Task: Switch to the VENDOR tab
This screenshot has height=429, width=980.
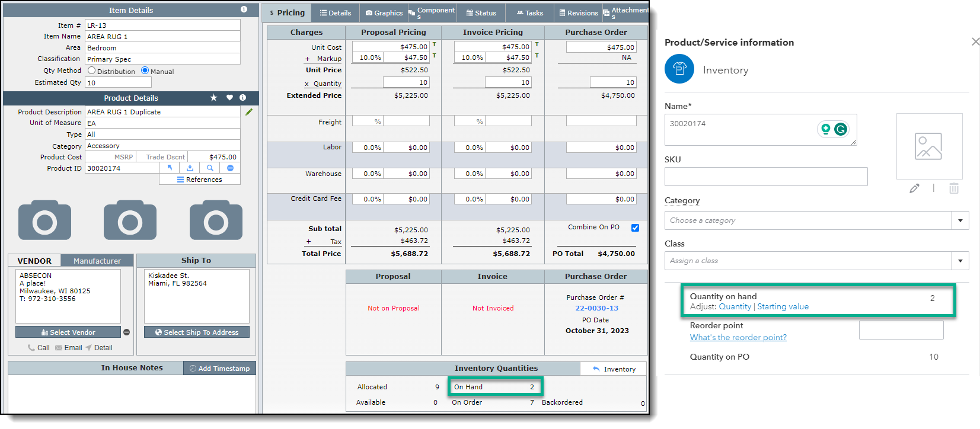Action: [x=34, y=261]
